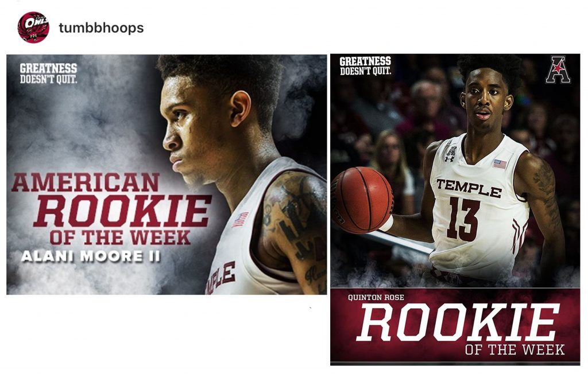The width and height of the screenshot is (588, 374).
Task: Click the TEMPLE wordmark on white jersey
Action: point(469,188)
